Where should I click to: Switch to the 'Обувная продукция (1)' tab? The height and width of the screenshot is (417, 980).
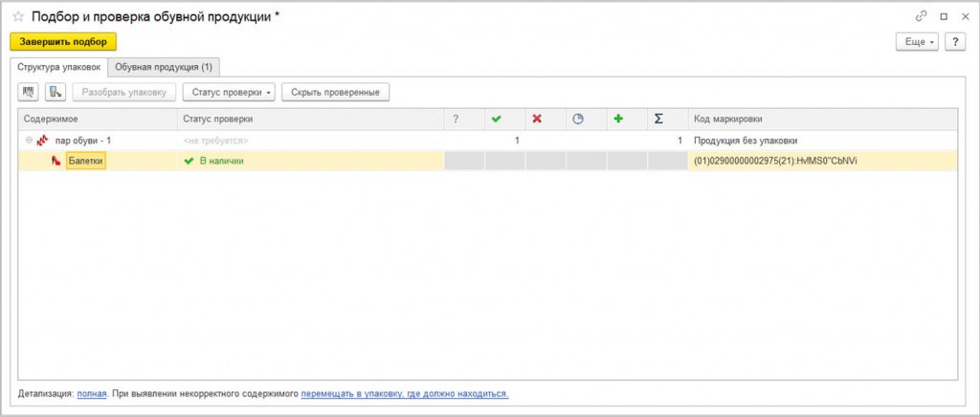(x=165, y=67)
